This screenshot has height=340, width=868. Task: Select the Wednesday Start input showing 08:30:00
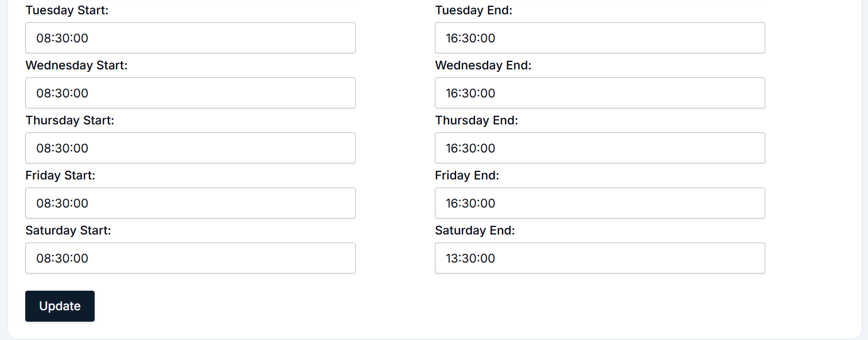pyautogui.click(x=190, y=93)
